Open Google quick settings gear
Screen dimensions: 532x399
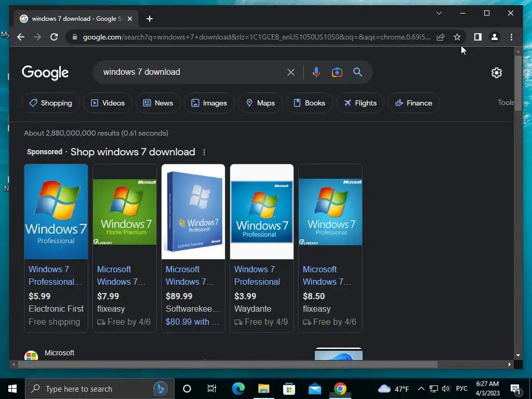[496, 73]
